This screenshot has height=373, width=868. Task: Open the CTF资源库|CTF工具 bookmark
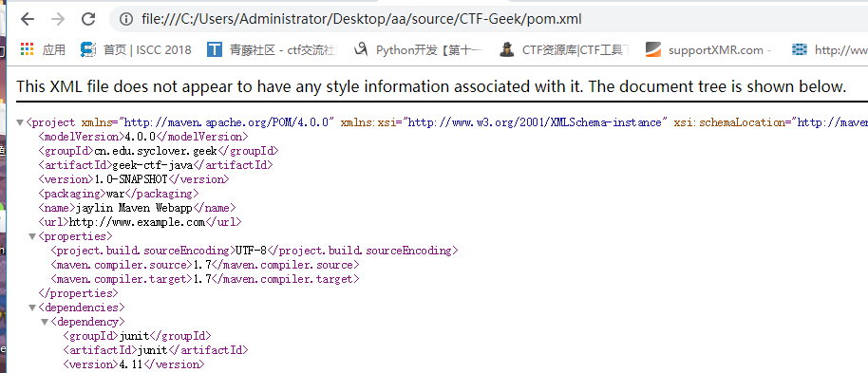coord(576,49)
